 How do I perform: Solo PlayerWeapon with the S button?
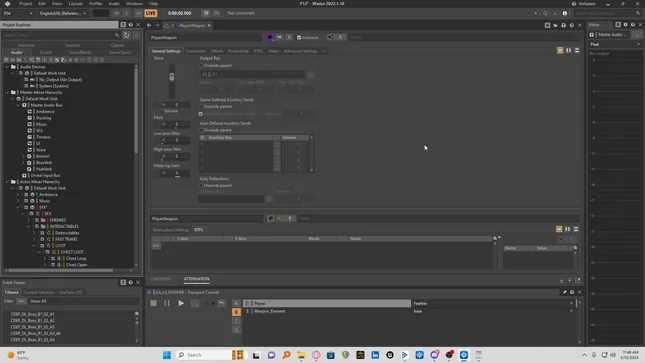pos(289,37)
